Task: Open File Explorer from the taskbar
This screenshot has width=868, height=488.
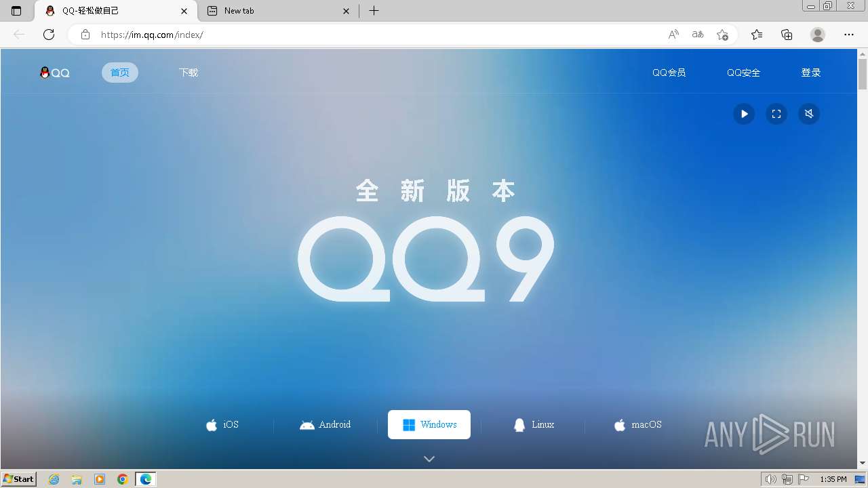Action: pyautogui.click(x=77, y=479)
